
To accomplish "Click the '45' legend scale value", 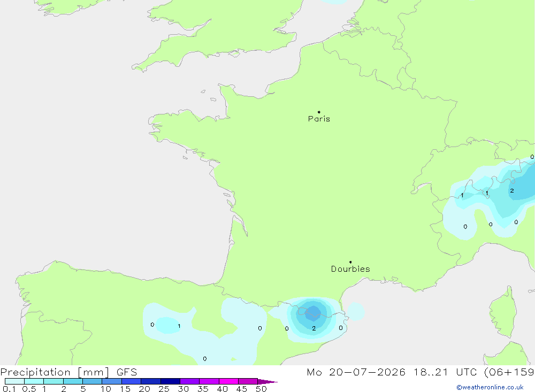I will pyautogui.click(x=242, y=389).
